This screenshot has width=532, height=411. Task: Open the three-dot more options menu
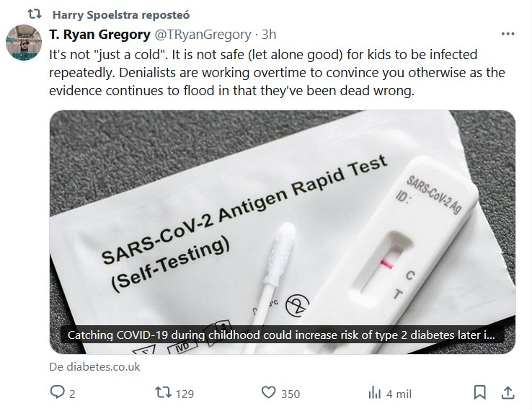point(507,34)
